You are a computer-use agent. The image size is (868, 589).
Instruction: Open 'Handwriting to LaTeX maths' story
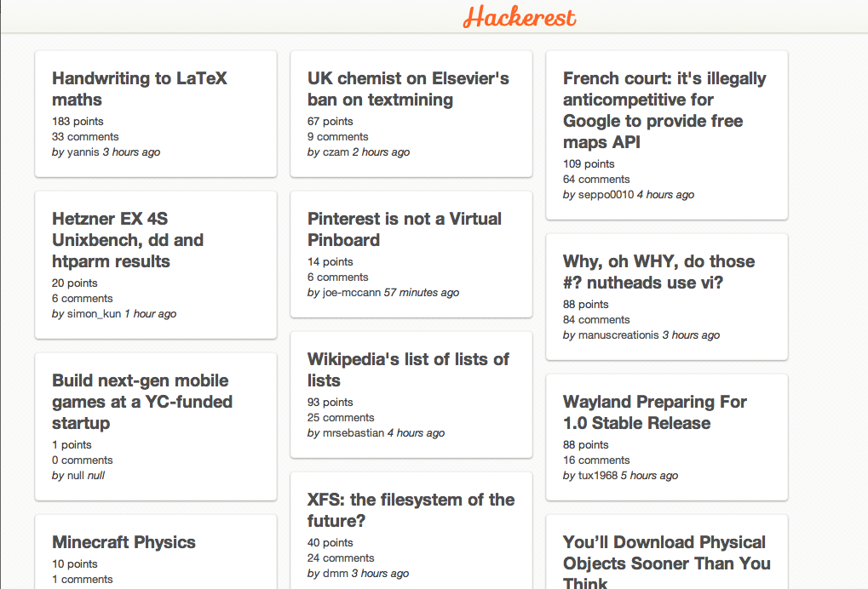point(139,89)
